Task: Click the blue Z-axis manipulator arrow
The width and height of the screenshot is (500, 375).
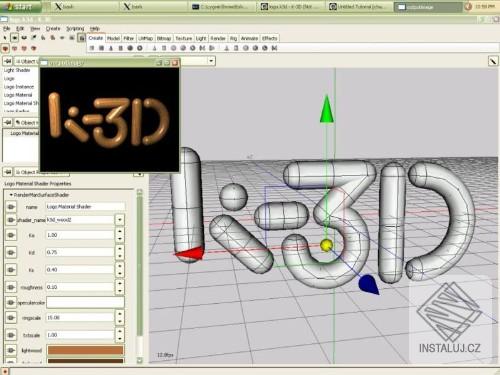Action: [x=369, y=284]
